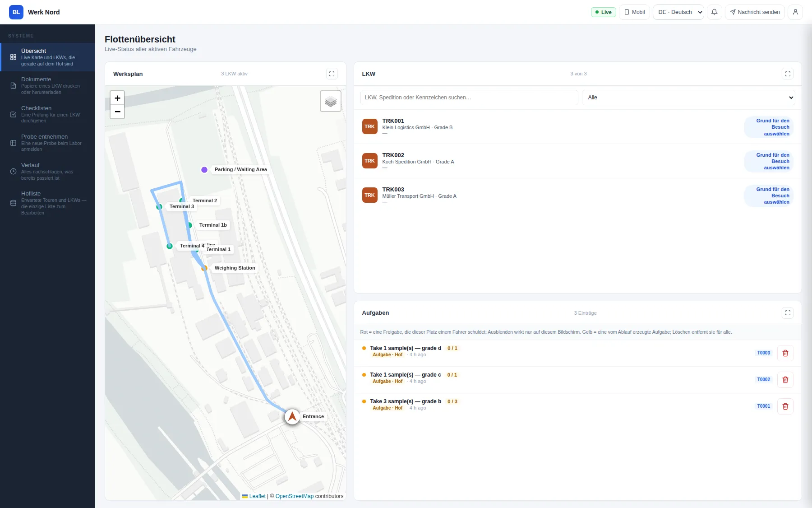Select the TRK002 truck row

(x=577, y=161)
